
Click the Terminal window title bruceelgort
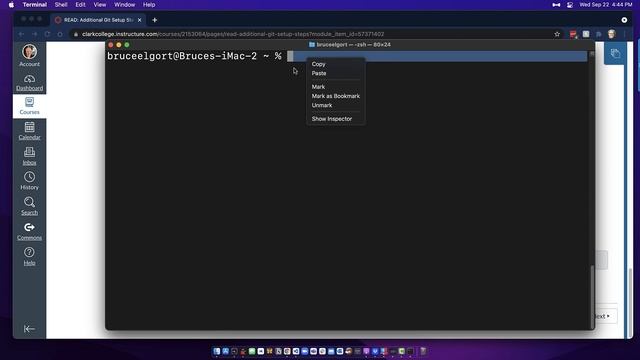point(350,44)
